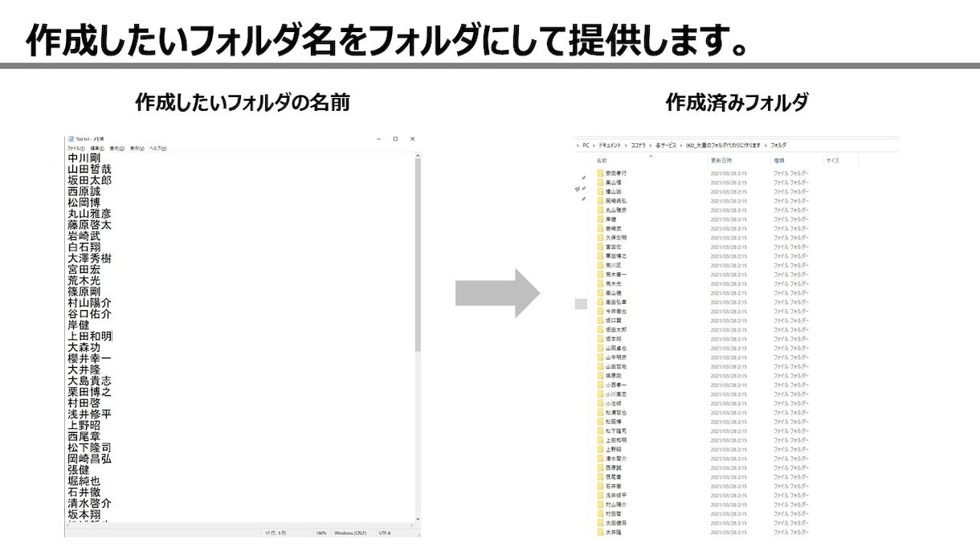Expand the chevron after ココナラ breadcrumb
The image size is (980, 551).
651,145
